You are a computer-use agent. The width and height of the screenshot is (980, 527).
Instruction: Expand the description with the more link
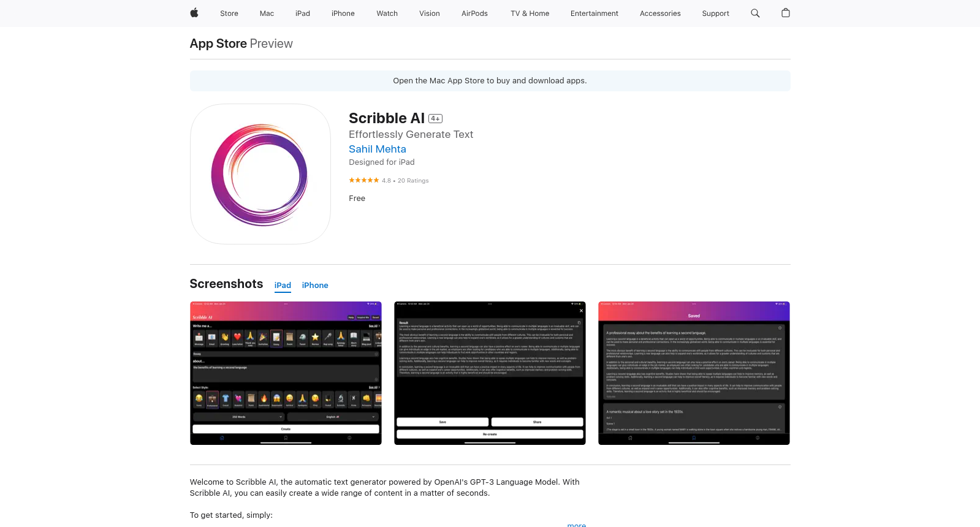(x=577, y=525)
